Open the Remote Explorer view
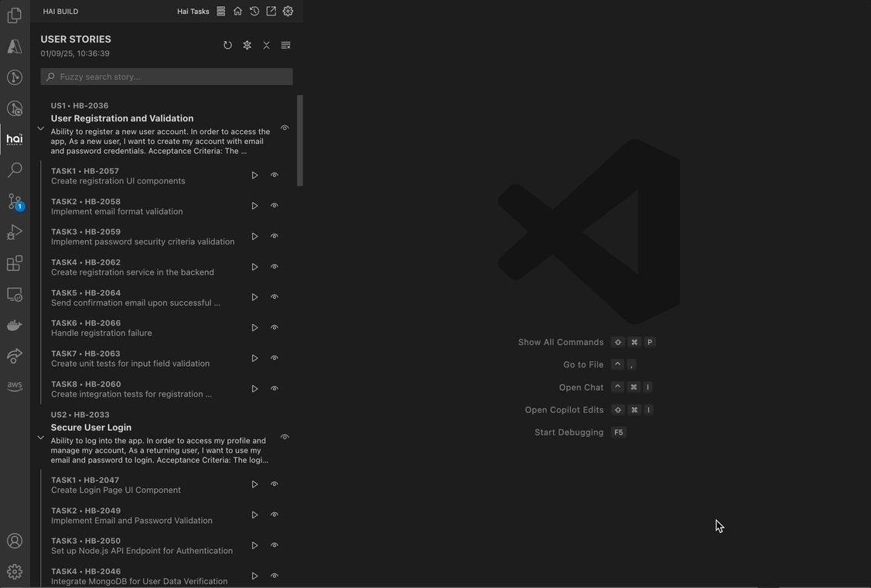 click(14, 294)
